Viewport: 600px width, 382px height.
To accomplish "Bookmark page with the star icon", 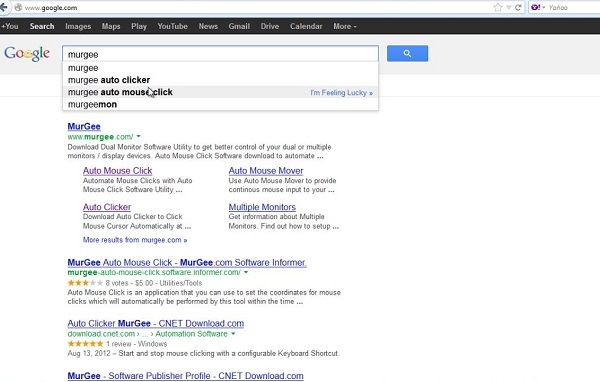I will (x=497, y=7).
